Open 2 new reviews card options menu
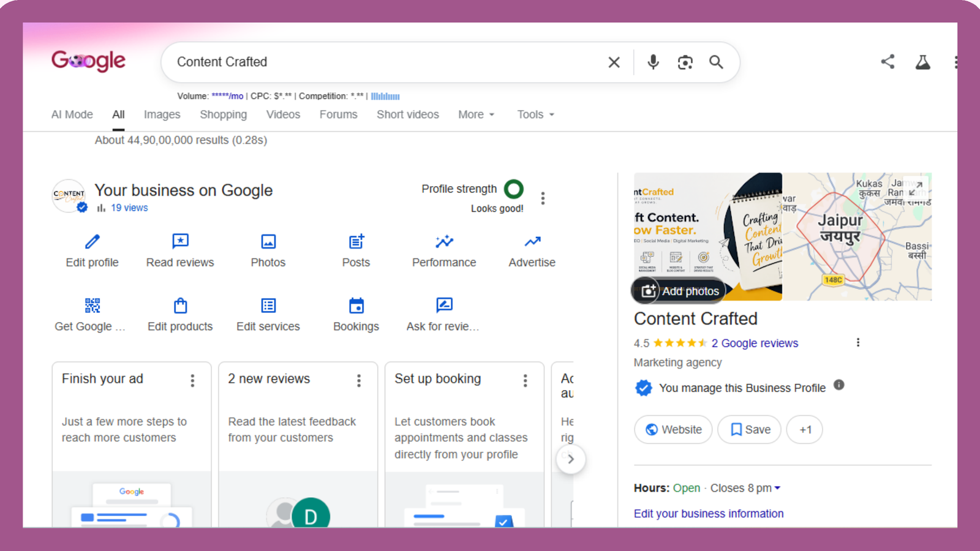Screen dimensions: 980x551 pos(359,381)
